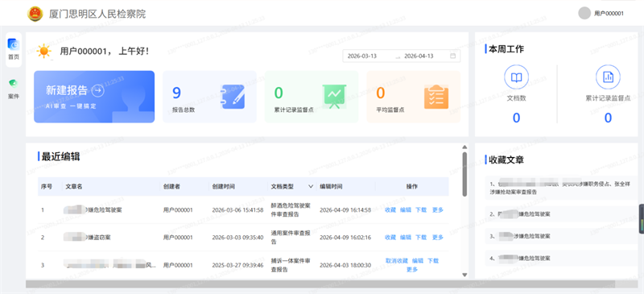The image size is (644, 294).
Task: Open the 首页 home sidebar item
Action: (x=14, y=49)
